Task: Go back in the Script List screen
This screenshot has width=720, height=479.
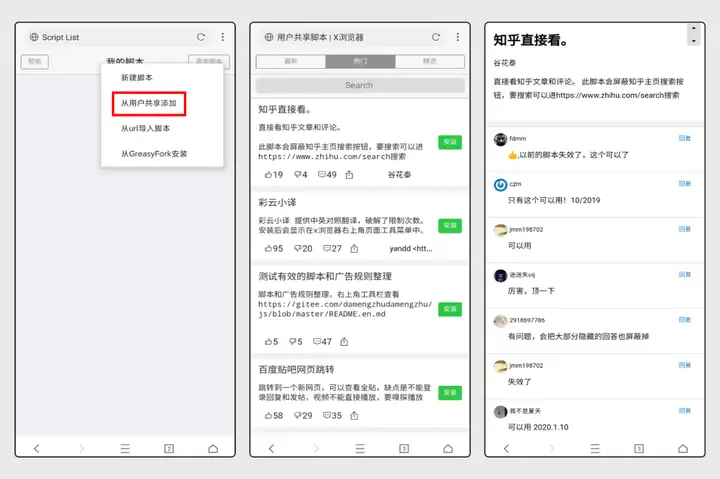Action: coord(37,448)
